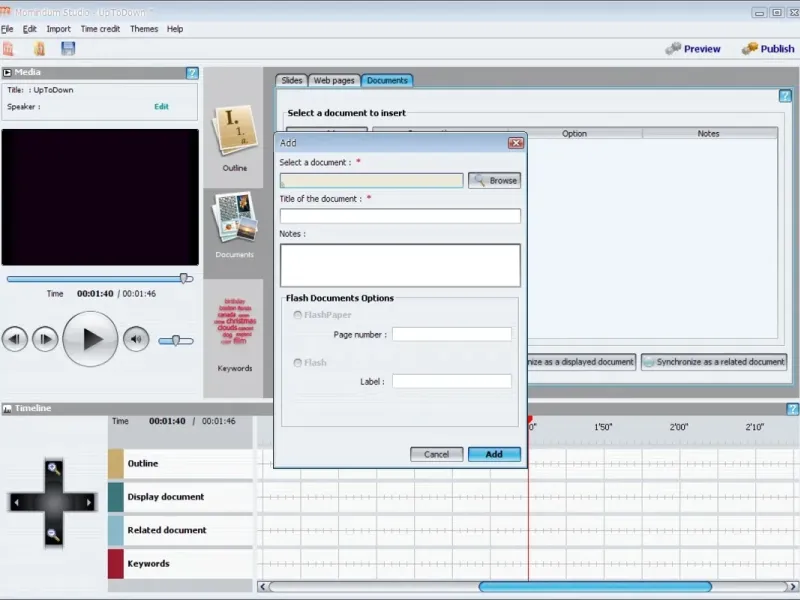Viewport: 800px width, 600px height.
Task: Select the FlashPaper radio button
Action: pyautogui.click(x=297, y=315)
